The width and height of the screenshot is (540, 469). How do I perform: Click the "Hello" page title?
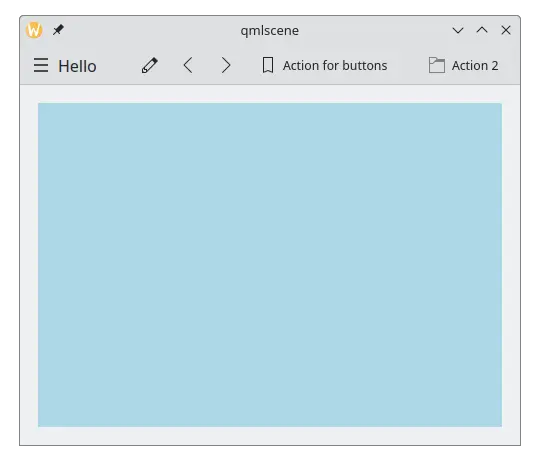point(77,66)
